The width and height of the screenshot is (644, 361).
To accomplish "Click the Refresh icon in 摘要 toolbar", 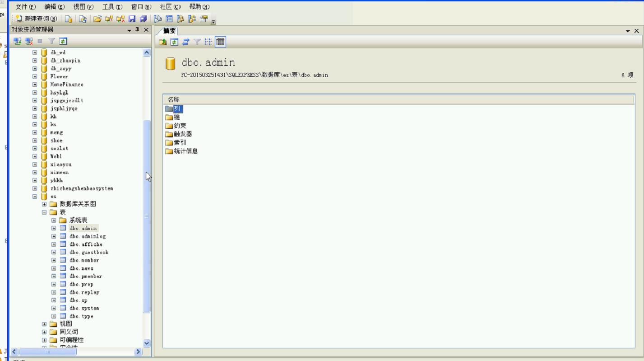I will click(174, 42).
